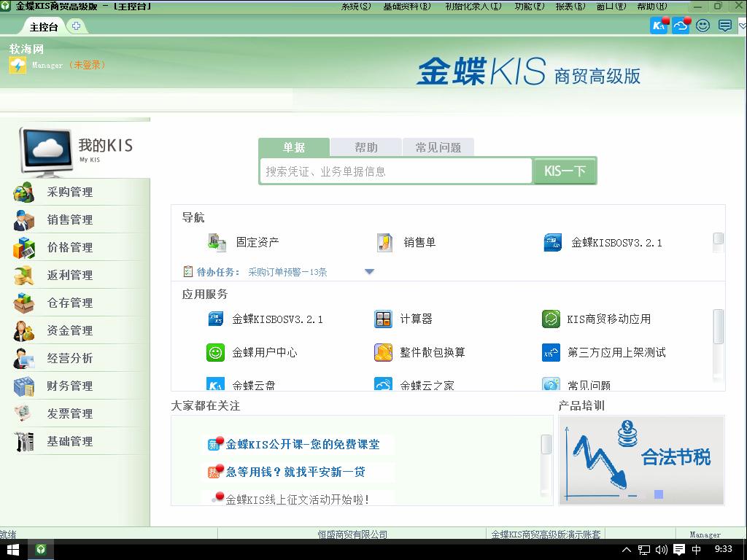Add a new tab with plus button
Viewport: 747px width, 560px height.
pos(76,26)
